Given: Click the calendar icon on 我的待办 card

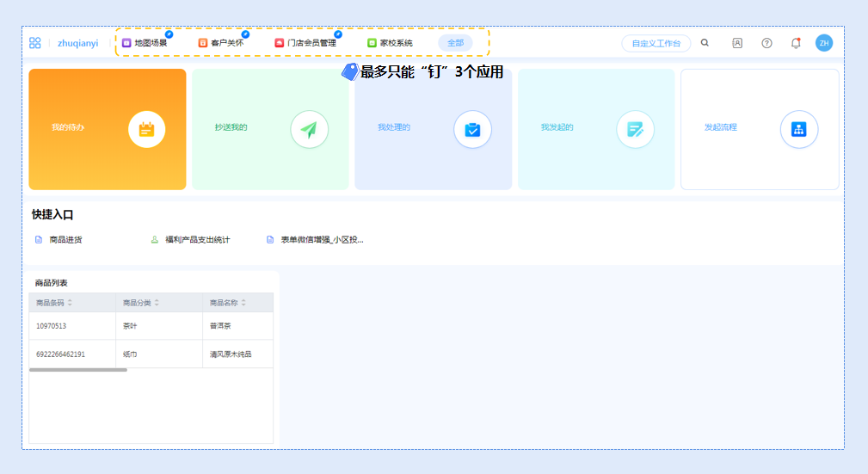Looking at the screenshot, I should (x=146, y=130).
